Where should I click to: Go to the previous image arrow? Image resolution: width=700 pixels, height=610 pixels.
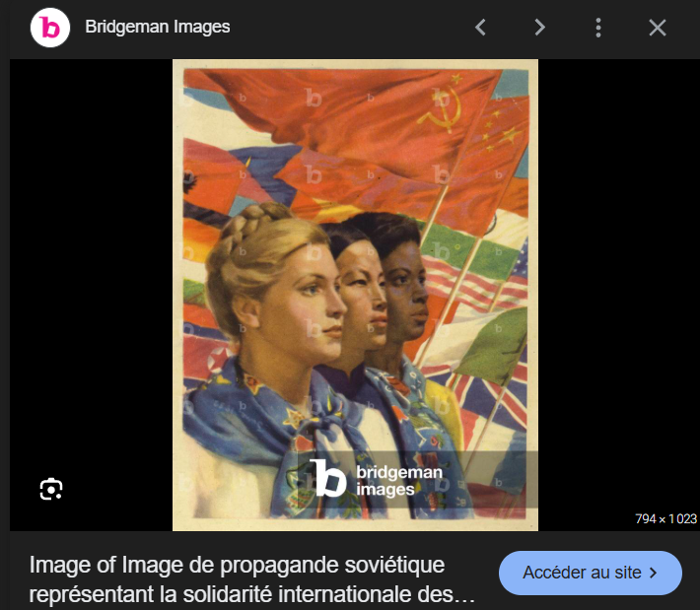(x=481, y=28)
